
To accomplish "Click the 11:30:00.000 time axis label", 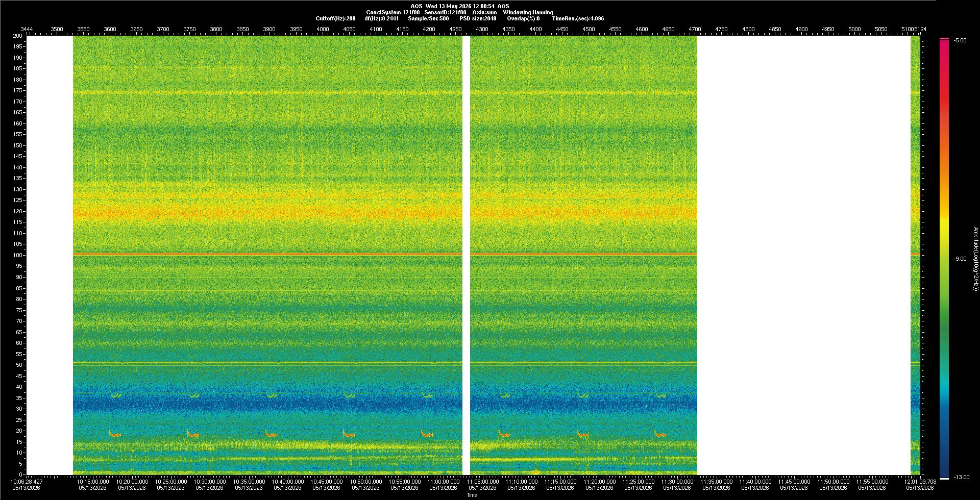I will click(x=677, y=481).
